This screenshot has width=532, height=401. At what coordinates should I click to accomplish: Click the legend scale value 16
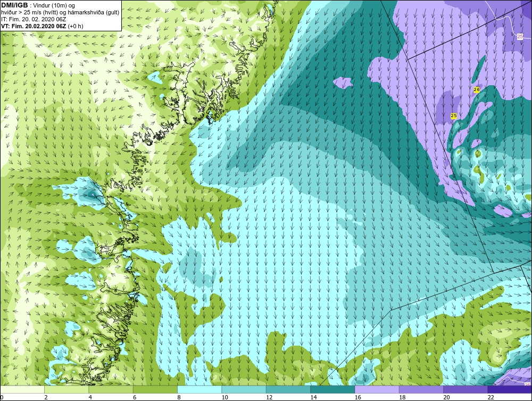click(x=358, y=397)
